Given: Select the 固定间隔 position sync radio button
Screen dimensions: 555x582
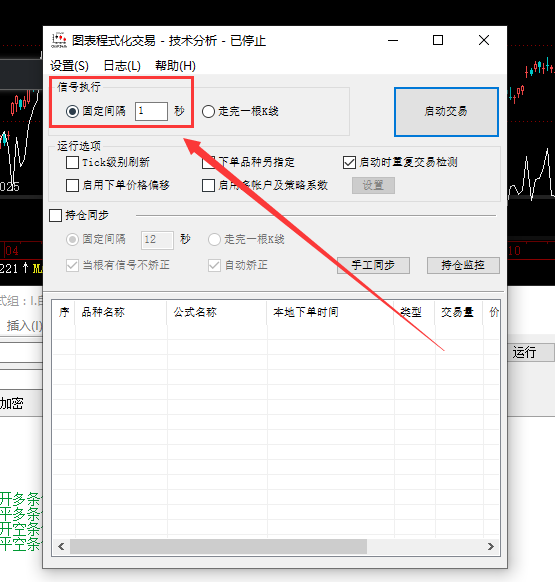Looking at the screenshot, I should [72, 239].
